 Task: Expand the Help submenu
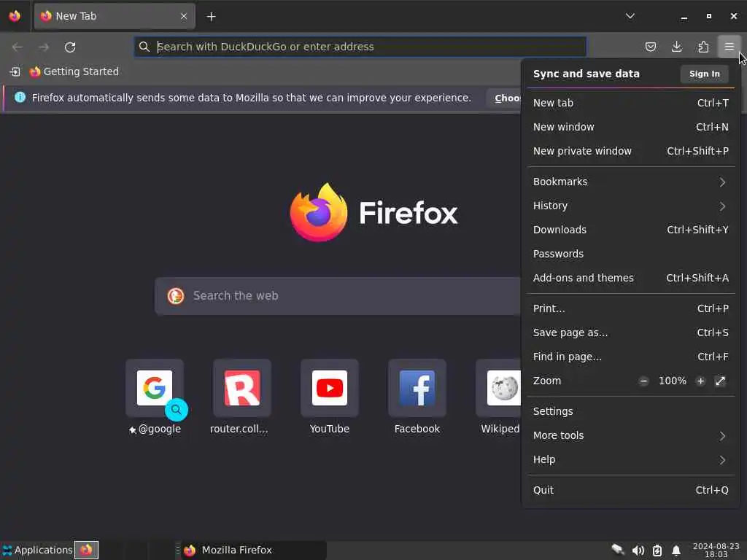631,459
